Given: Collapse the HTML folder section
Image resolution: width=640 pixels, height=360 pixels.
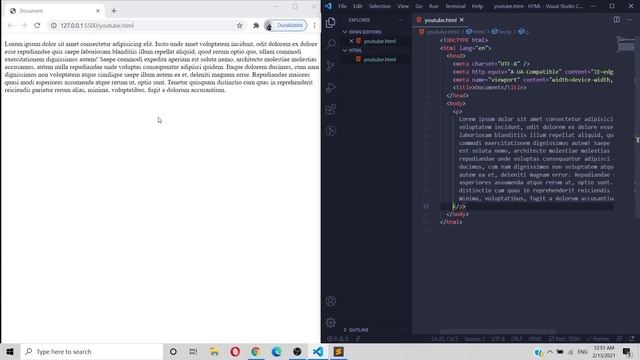Looking at the screenshot, I should [376, 50].
